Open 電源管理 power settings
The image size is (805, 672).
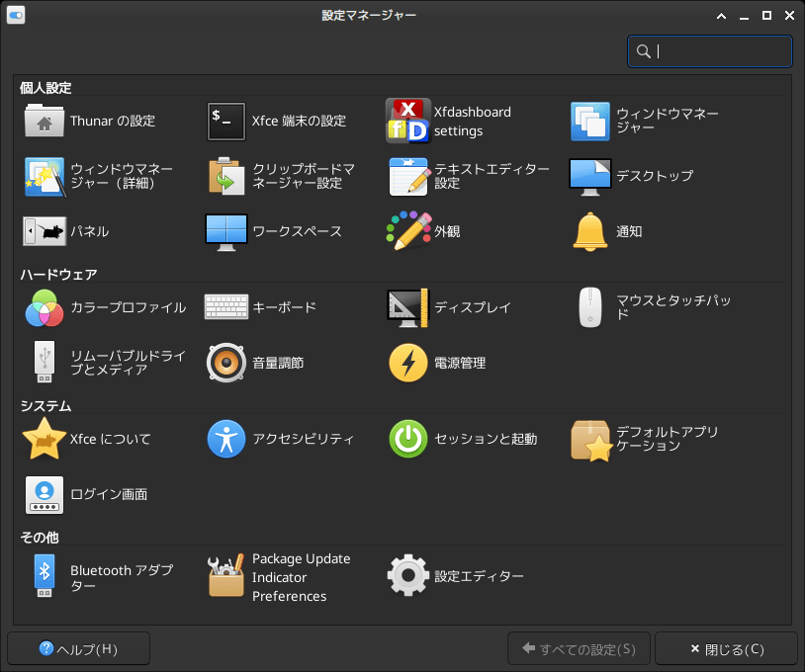pyautogui.click(x=407, y=364)
